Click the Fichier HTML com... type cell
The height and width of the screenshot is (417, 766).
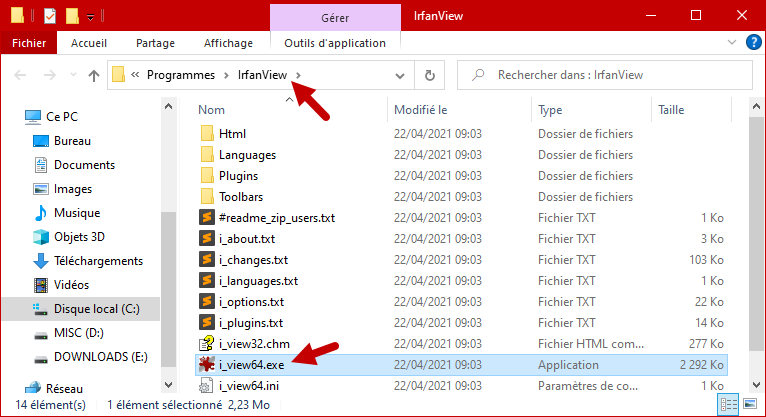tap(591, 344)
